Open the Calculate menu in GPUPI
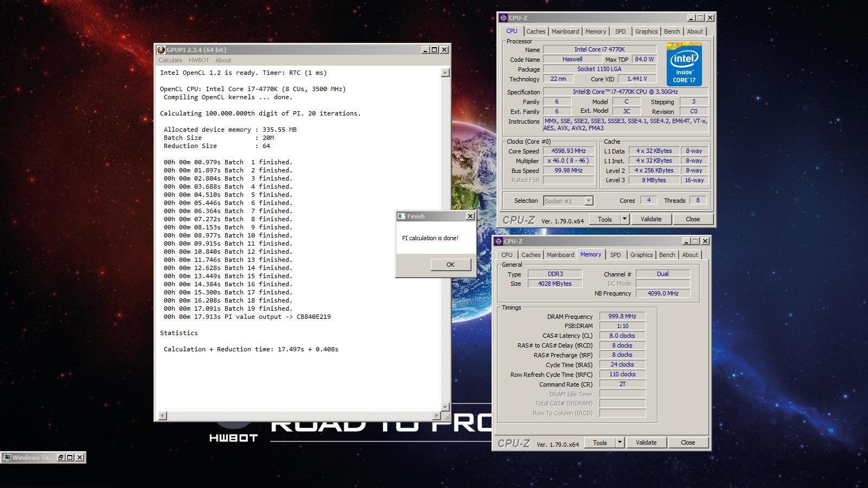Image resolution: width=868 pixels, height=488 pixels. (x=170, y=60)
